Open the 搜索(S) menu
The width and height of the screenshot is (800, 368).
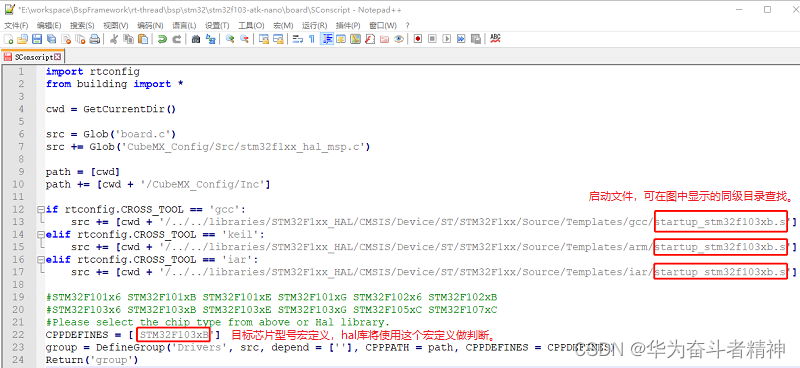click(82, 26)
